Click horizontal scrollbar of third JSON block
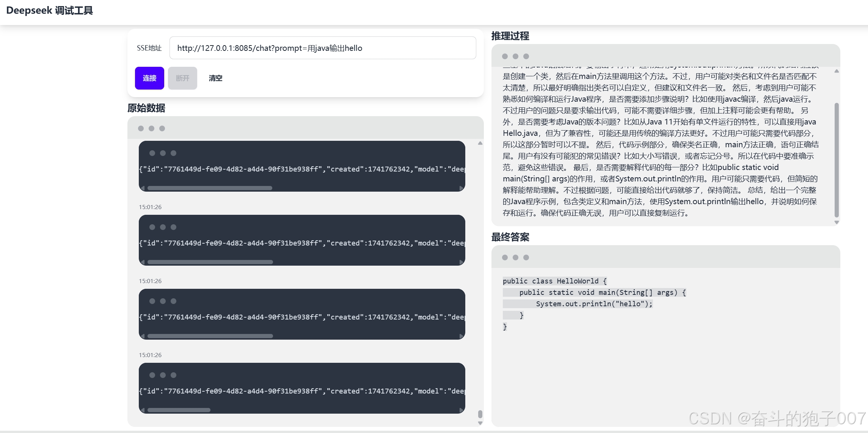 coord(210,336)
